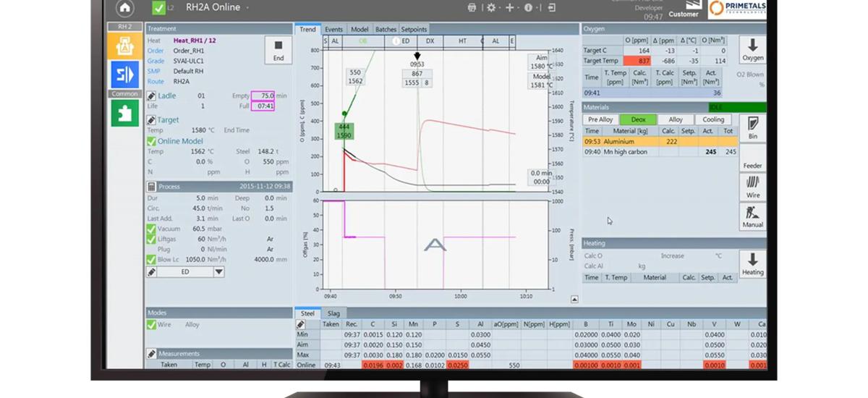Edit Ladle with pencil icon

coord(152,96)
